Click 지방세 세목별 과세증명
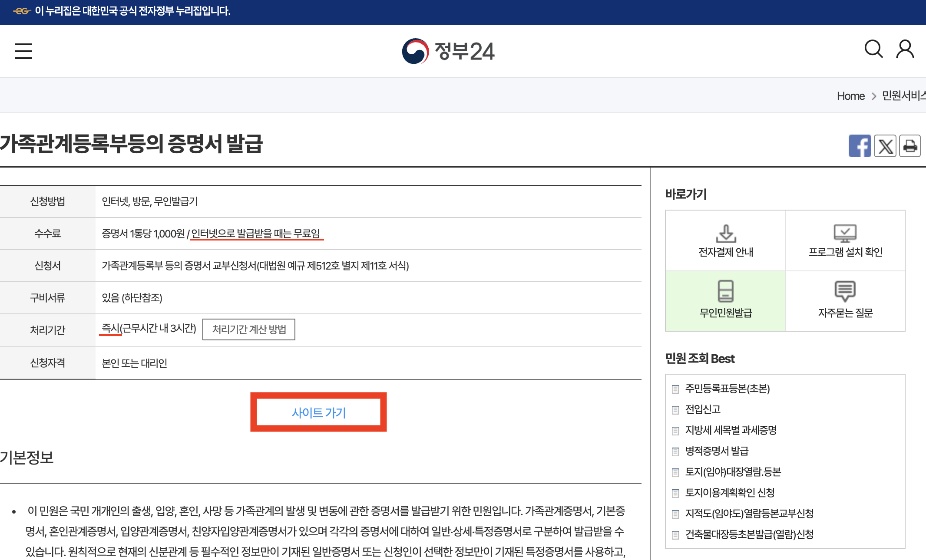The width and height of the screenshot is (926, 560). [731, 430]
